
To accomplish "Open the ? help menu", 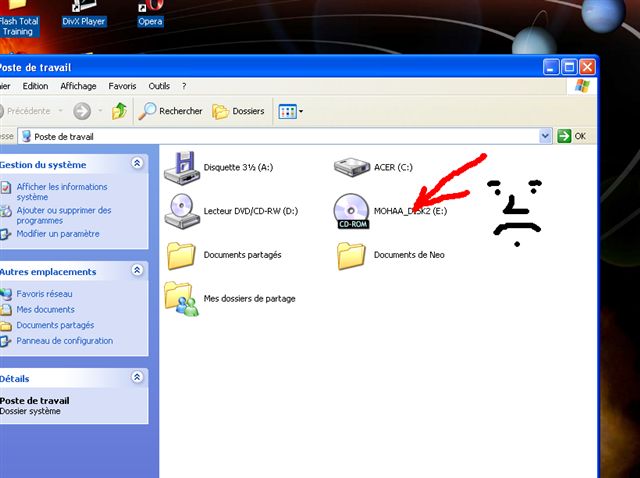I will (x=184, y=86).
